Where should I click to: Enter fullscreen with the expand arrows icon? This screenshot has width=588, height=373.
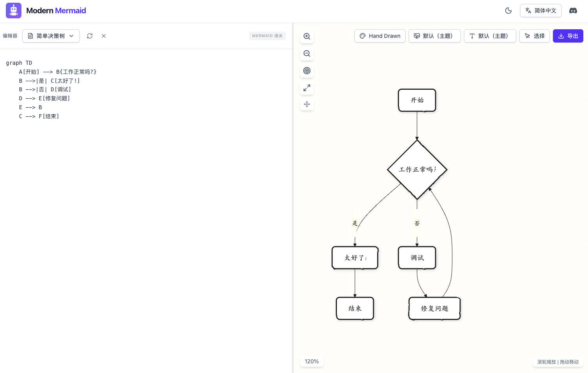click(x=307, y=88)
